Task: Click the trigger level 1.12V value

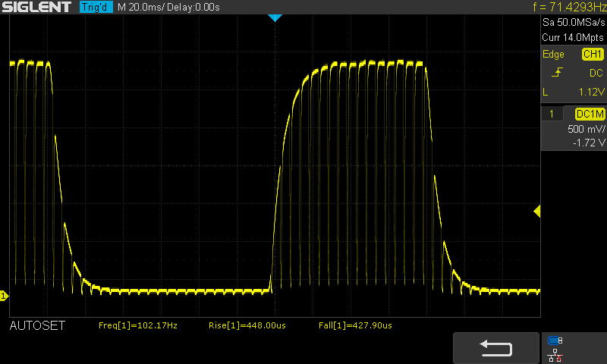Action: point(591,92)
